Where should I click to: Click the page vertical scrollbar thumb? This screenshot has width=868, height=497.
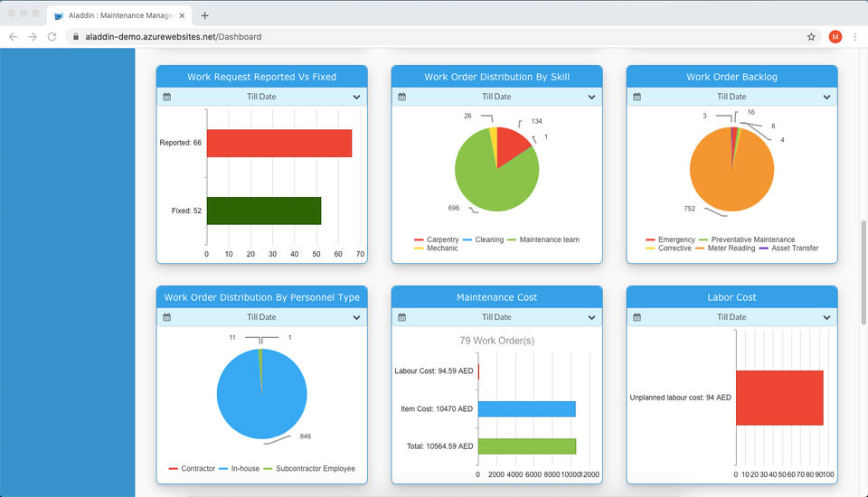tap(863, 273)
